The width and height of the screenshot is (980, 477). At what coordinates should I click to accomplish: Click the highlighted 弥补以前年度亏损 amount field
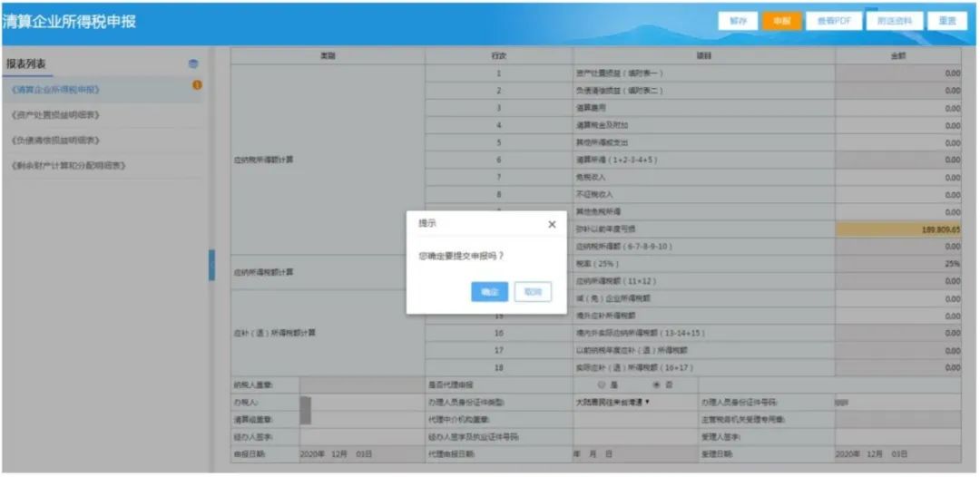[898, 229]
